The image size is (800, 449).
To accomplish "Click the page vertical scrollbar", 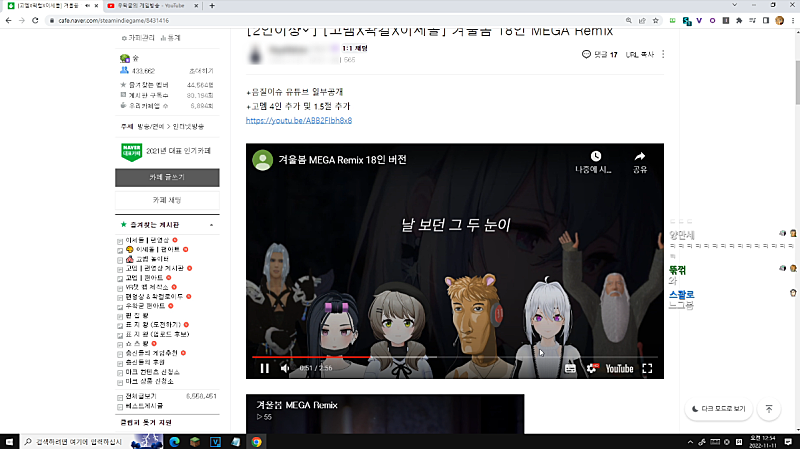I will tap(797, 82).
